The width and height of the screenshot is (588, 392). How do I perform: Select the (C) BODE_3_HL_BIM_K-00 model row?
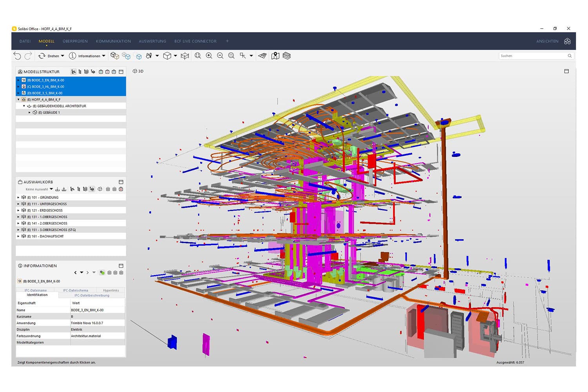[x=71, y=86]
